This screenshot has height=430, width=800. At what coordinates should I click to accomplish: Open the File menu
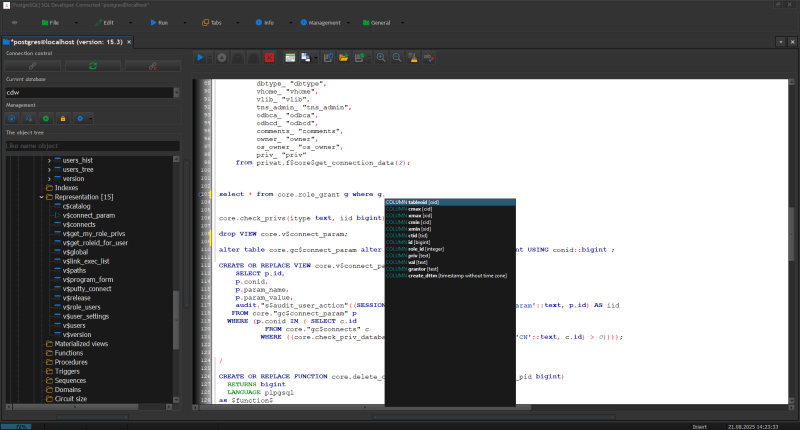[51, 22]
